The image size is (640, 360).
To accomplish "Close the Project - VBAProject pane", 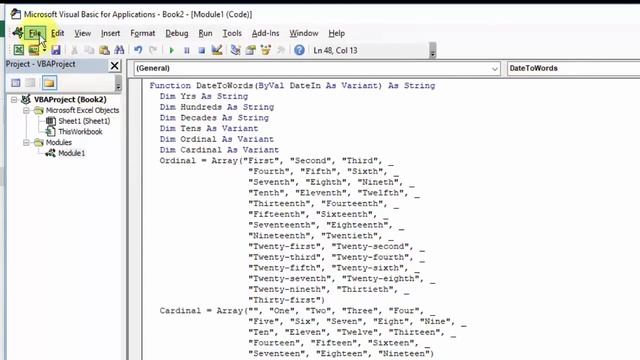I will (x=115, y=65).
